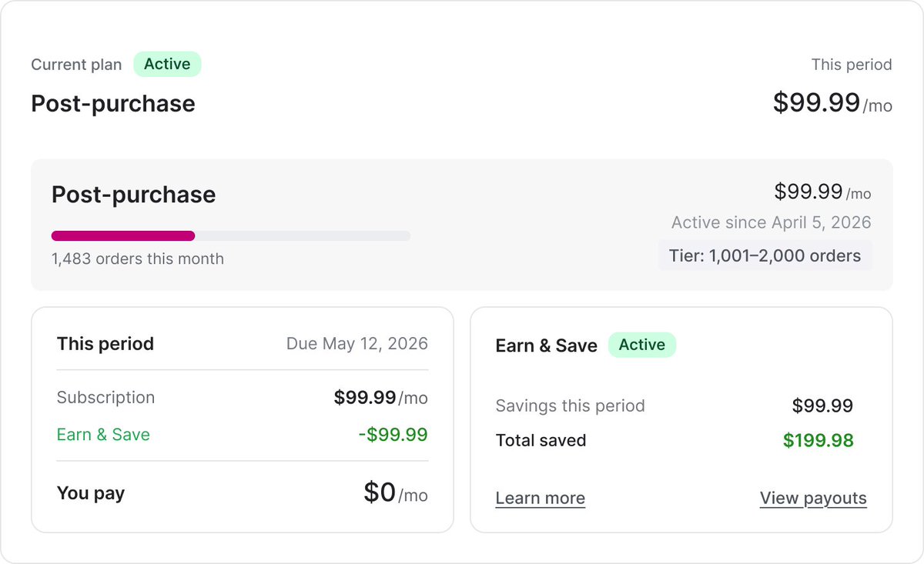Click the Total saved $199.98 amount
Screen dimensions: 924x564
[819, 441]
